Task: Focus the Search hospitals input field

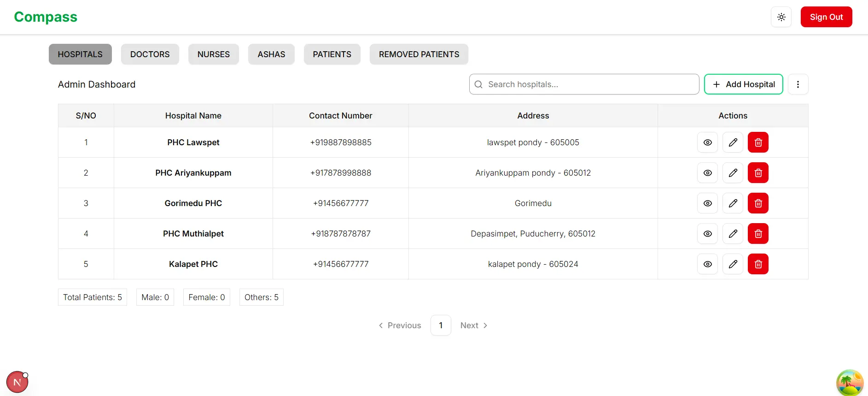Action: click(584, 84)
